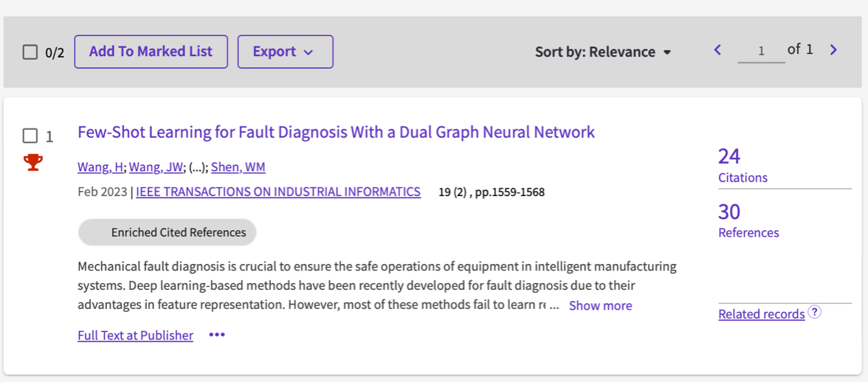The image size is (868, 382).
Task: Click the page number input field
Action: click(x=761, y=51)
